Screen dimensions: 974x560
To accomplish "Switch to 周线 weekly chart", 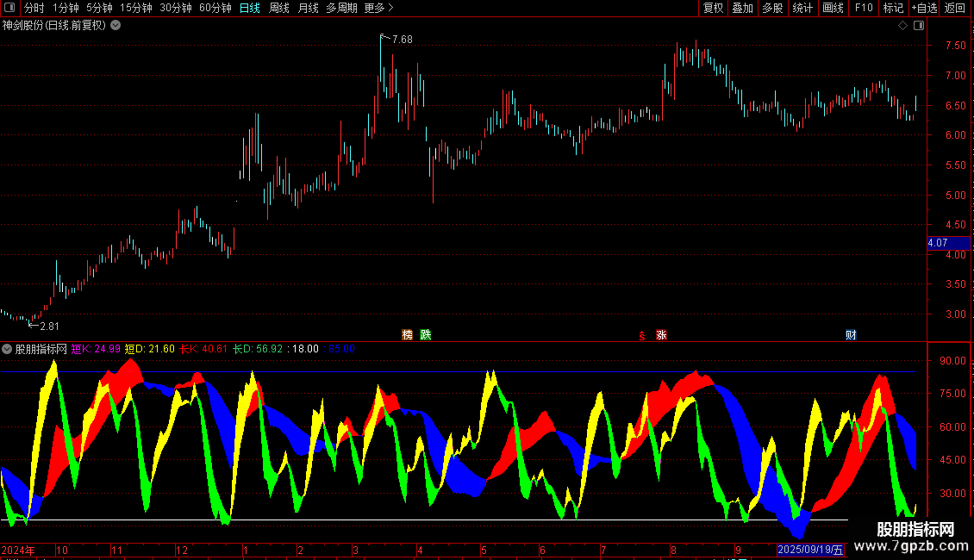I will (279, 8).
